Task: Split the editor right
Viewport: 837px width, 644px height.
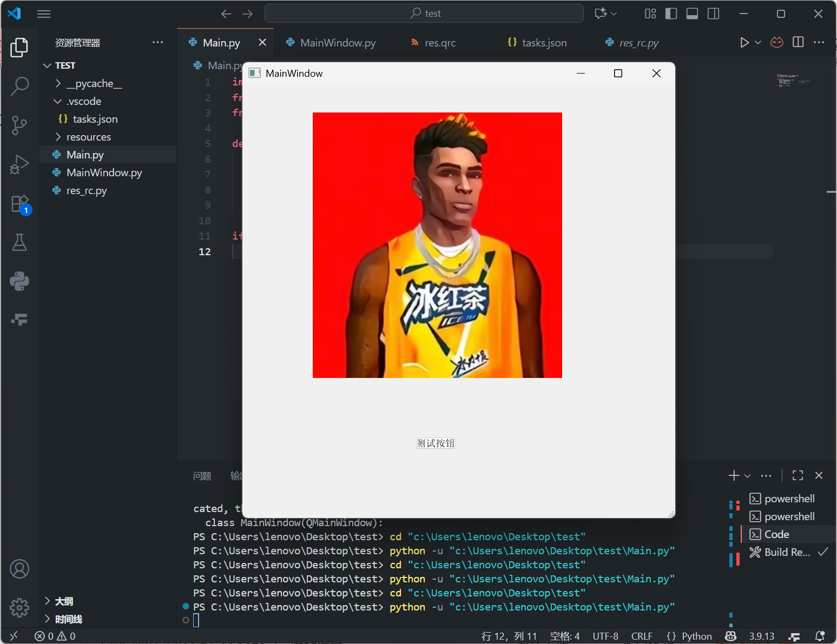Action: [798, 42]
